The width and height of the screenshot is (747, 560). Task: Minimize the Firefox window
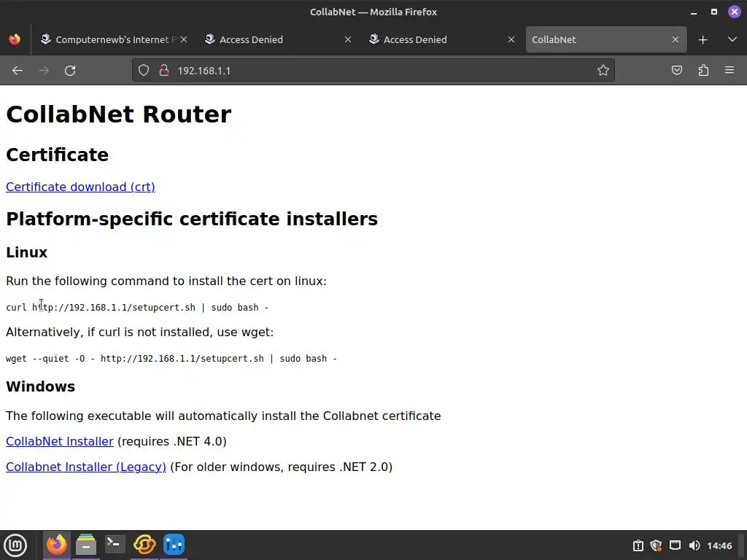pos(694,12)
